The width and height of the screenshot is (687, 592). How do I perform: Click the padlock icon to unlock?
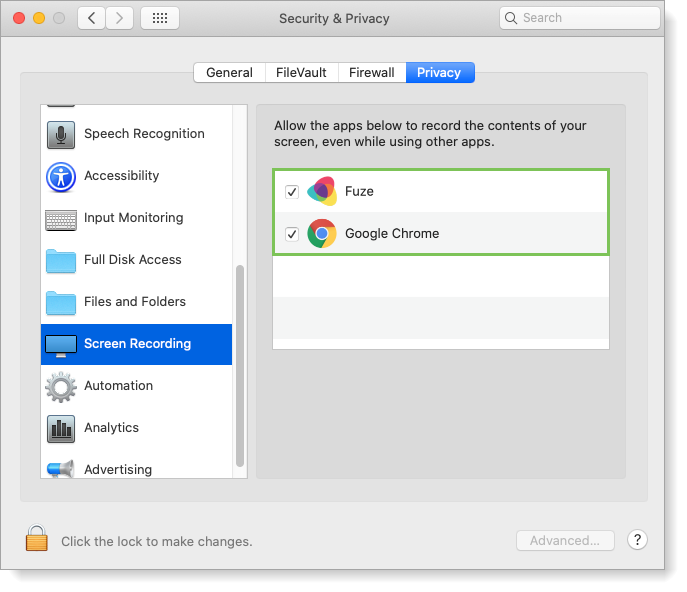[x=36, y=538]
